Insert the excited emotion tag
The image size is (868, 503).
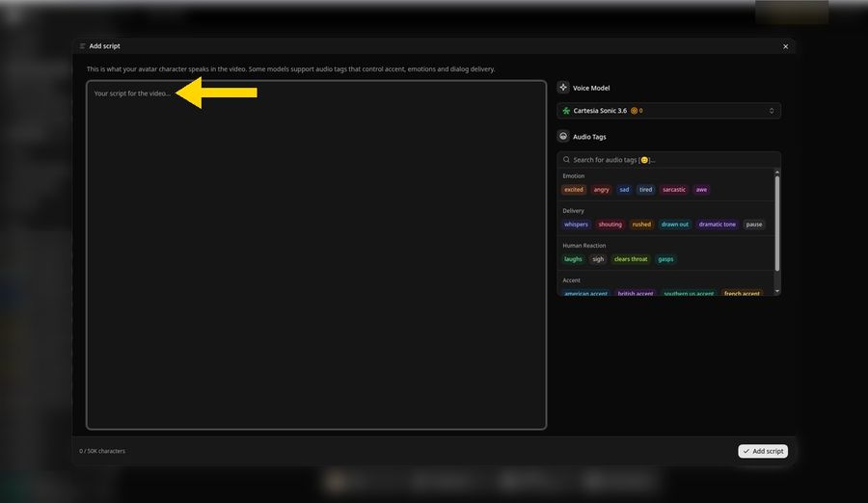pyautogui.click(x=574, y=189)
